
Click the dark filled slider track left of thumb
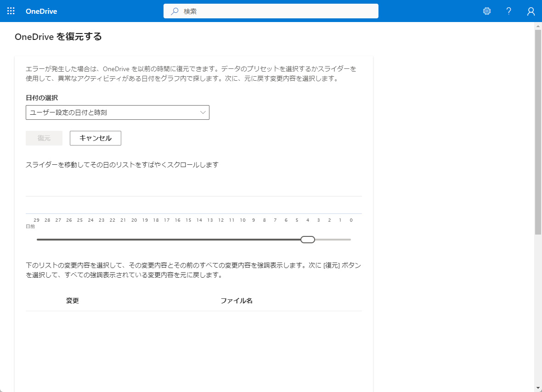169,239
